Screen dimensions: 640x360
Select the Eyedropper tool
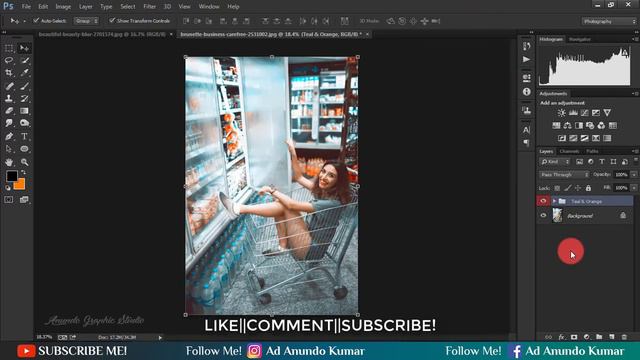[24, 73]
